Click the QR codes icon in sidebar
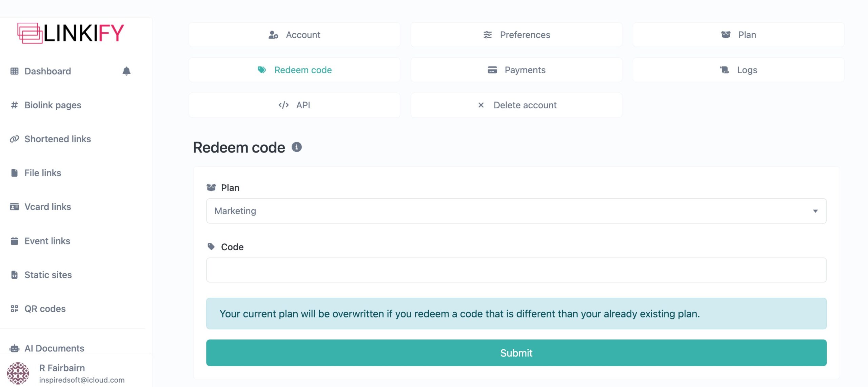Screen dimensions: 868x387 tap(14, 309)
